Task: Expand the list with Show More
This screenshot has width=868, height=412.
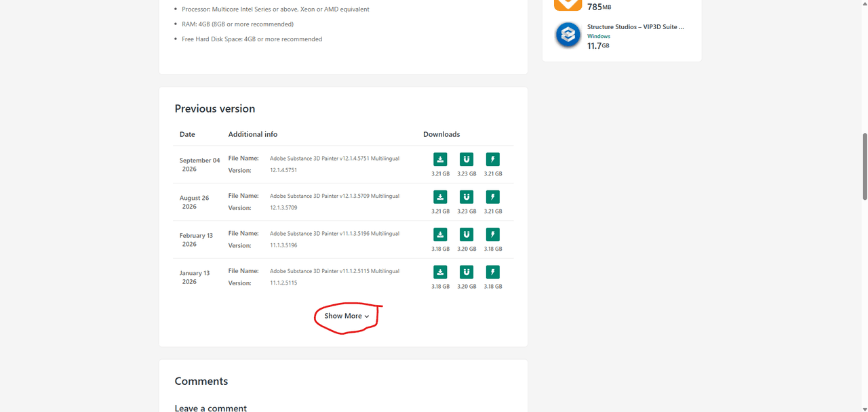Action: 347,316
